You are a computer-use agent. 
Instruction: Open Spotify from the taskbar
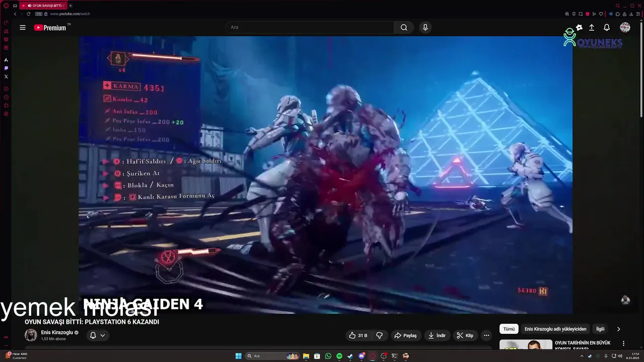(339, 356)
